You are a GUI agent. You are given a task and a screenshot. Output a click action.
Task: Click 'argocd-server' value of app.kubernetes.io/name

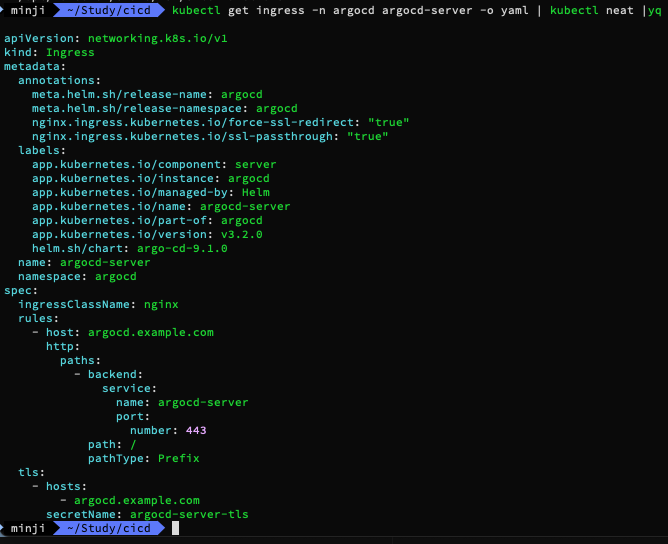pos(245,207)
